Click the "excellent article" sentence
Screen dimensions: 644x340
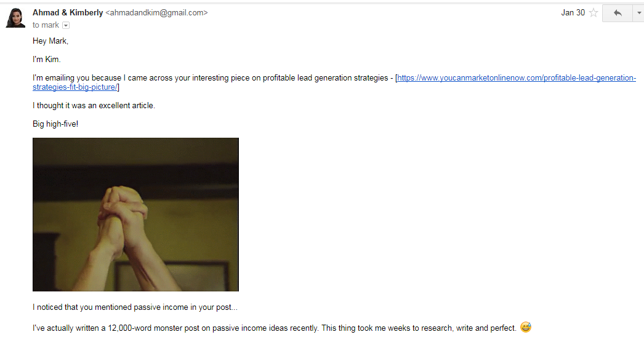(x=94, y=105)
